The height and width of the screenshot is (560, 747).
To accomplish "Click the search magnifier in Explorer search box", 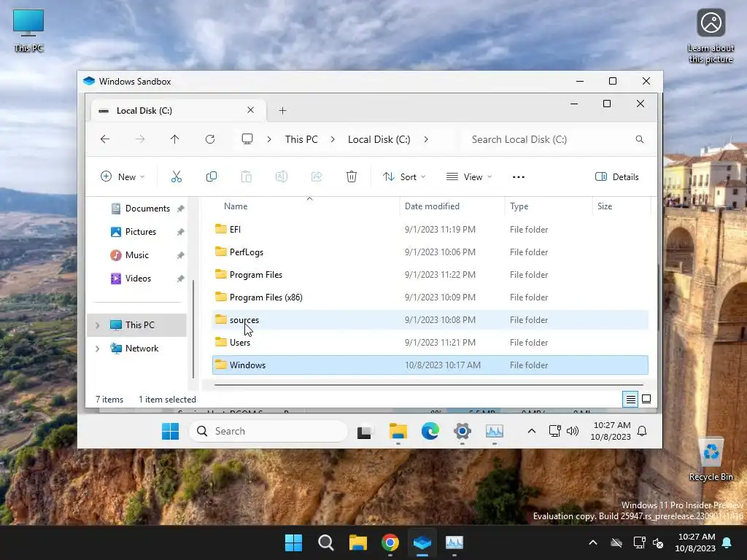I will pyautogui.click(x=639, y=139).
